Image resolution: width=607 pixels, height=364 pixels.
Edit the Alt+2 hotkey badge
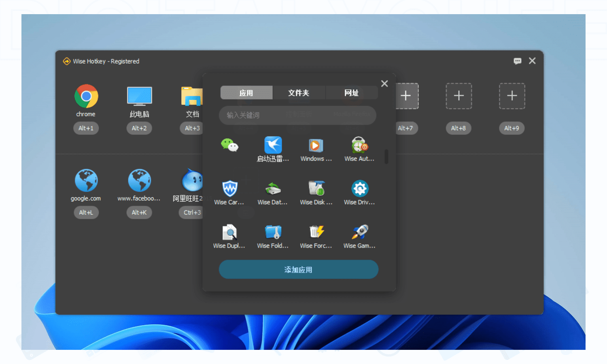[x=139, y=128]
